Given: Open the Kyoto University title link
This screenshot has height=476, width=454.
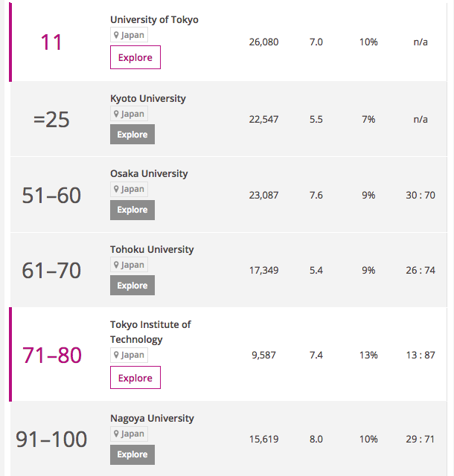Looking at the screenshot, I should (148, 99).
